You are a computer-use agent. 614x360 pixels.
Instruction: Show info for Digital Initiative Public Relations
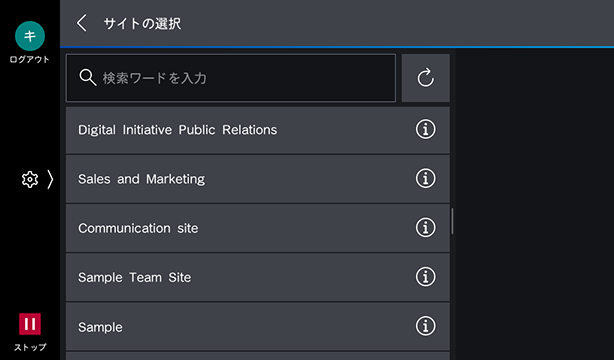click(426, 129)
